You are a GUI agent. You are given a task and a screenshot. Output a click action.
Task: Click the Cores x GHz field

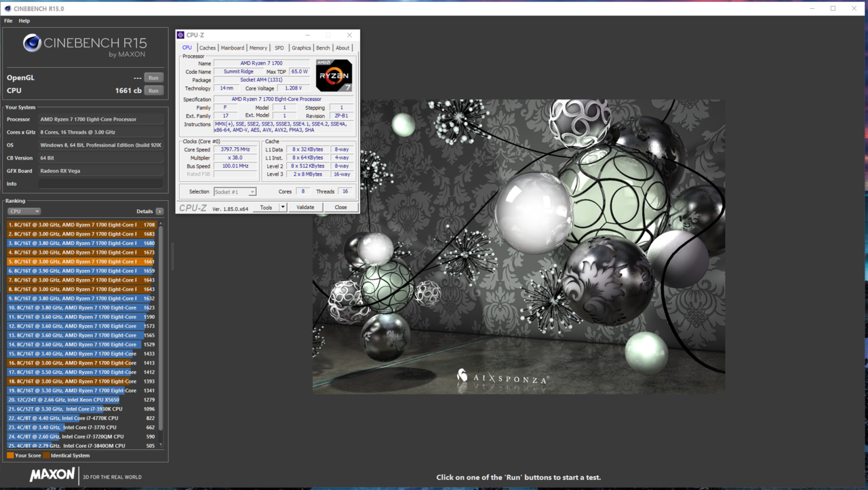[100, 132]
